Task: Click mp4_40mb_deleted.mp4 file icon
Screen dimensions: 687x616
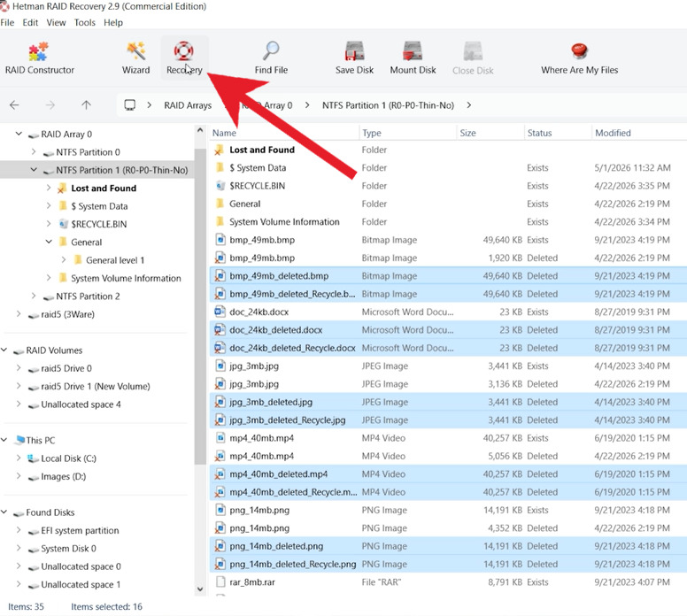Action: pos(220,474)
